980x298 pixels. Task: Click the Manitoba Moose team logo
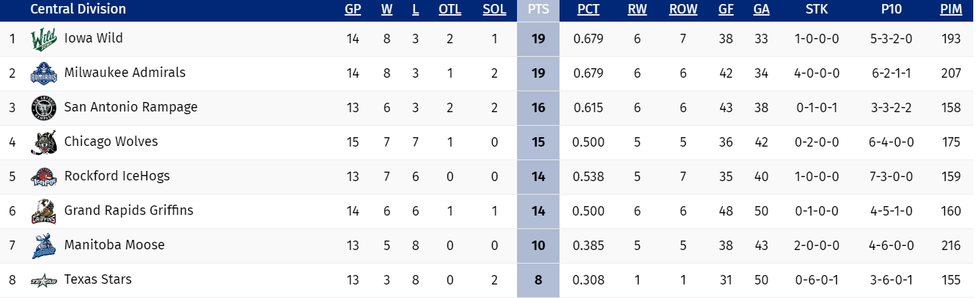(42, 246)
